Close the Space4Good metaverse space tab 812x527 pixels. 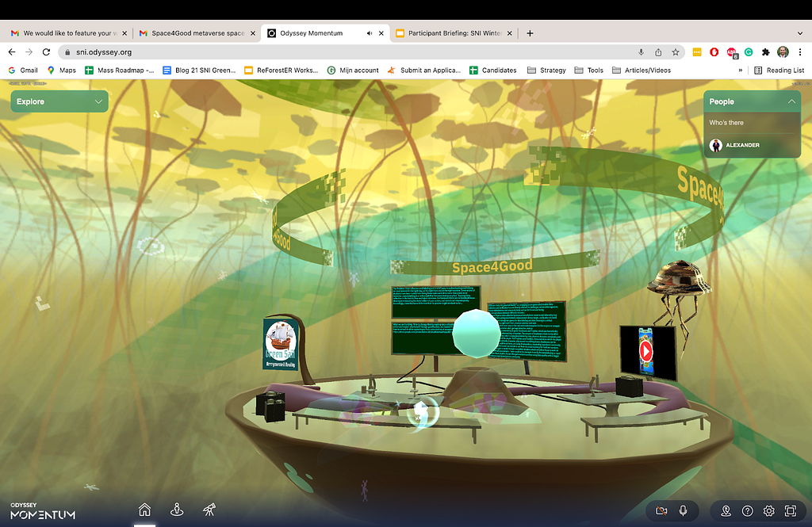coord(253,33)
